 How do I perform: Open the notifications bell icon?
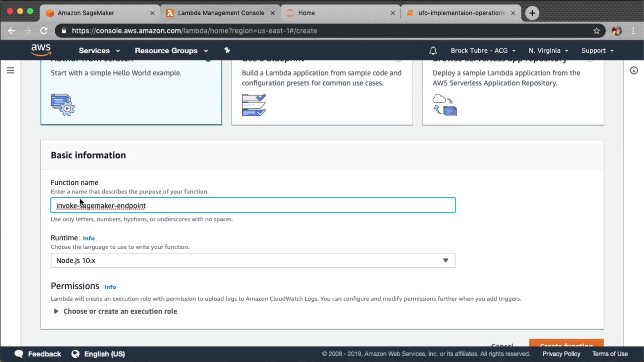(433, 51)
